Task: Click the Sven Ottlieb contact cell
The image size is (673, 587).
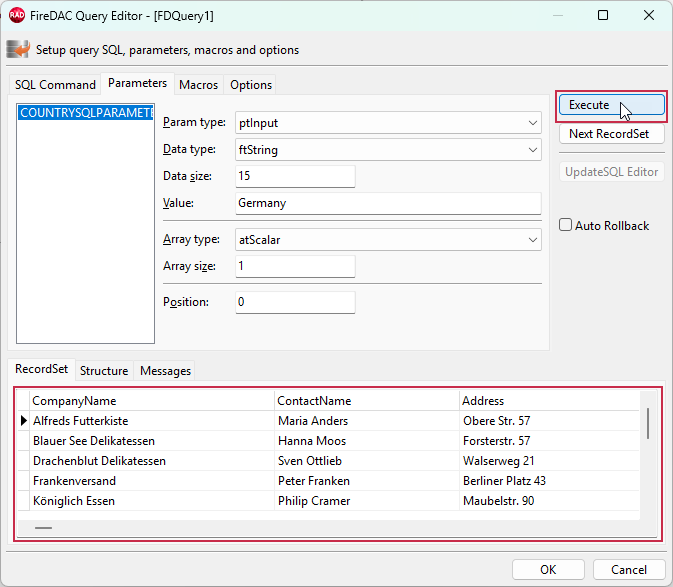Action: point(367,461)
